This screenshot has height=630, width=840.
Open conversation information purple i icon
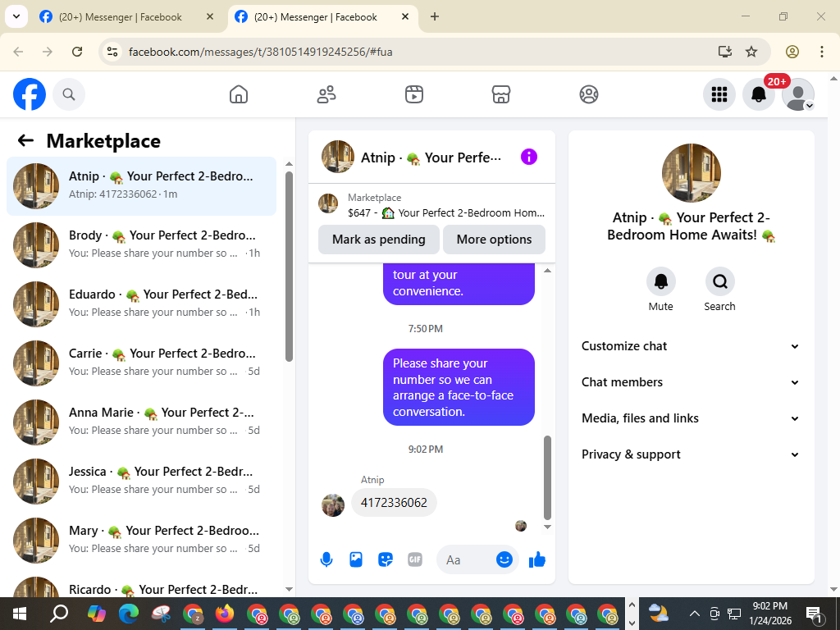click(529, 157)
